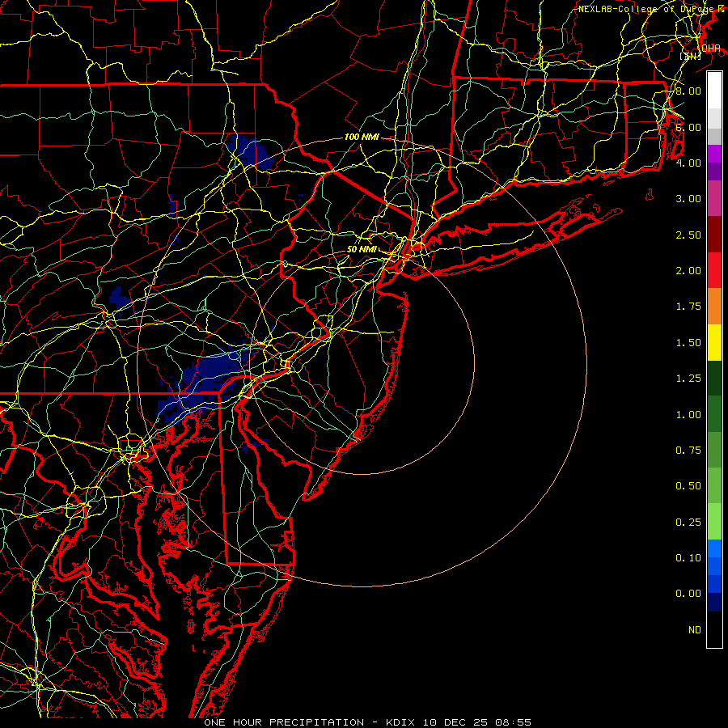Screen dimensions: 728x728
Task: Click the '50 NMI' range ring label
Action: [362, 249]
